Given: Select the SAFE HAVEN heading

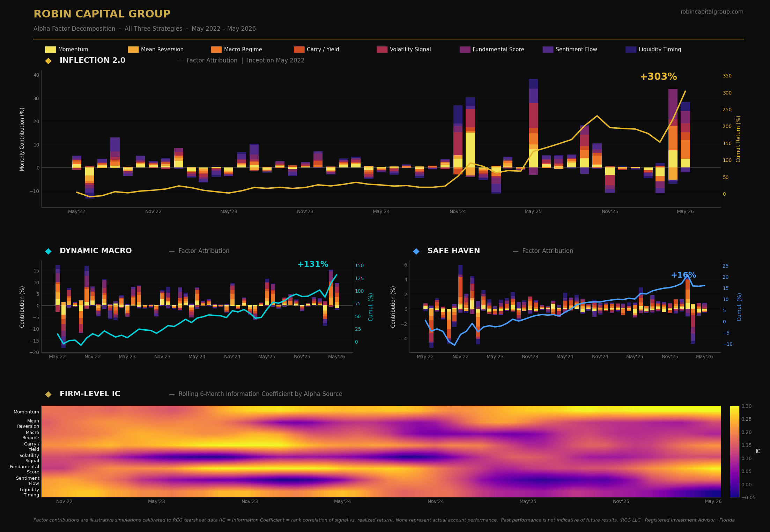Looking at the screenshot, I should coord(454,251).
